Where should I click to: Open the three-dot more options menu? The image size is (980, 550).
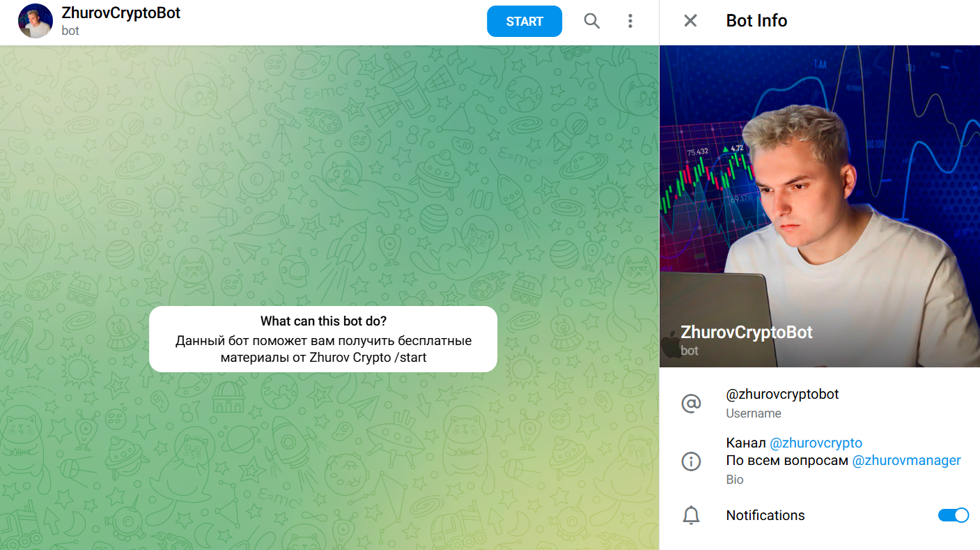click(x=630, y=21)
